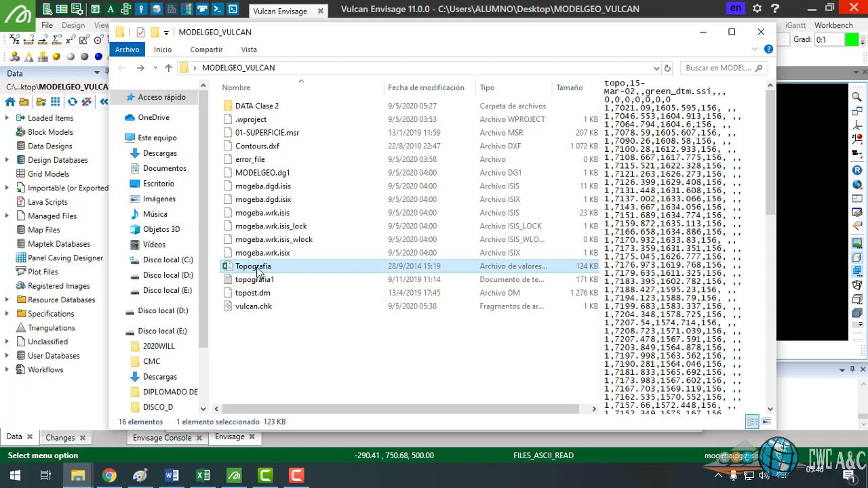Screen dimensions: 868x488
Task: Click the blue sphere toolbar icon
Action: pos(98,57)
